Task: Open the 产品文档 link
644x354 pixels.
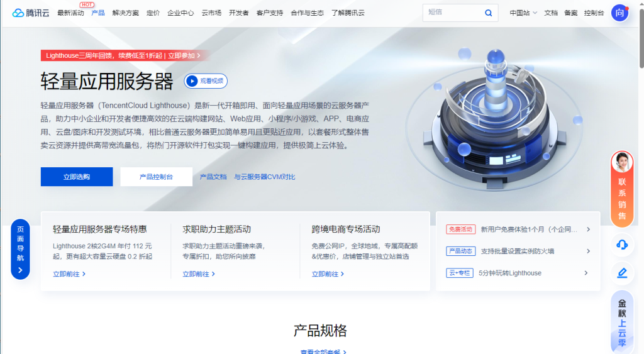Action: click(x=213, y=177)
